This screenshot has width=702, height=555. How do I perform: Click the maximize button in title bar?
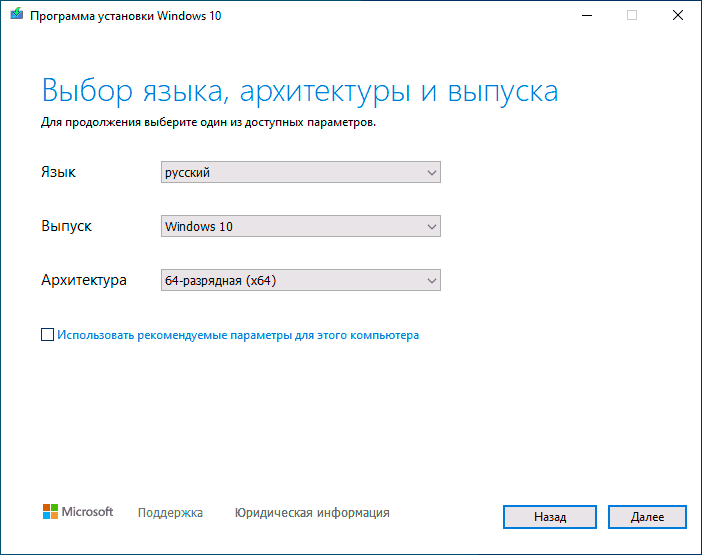point(631,15)
